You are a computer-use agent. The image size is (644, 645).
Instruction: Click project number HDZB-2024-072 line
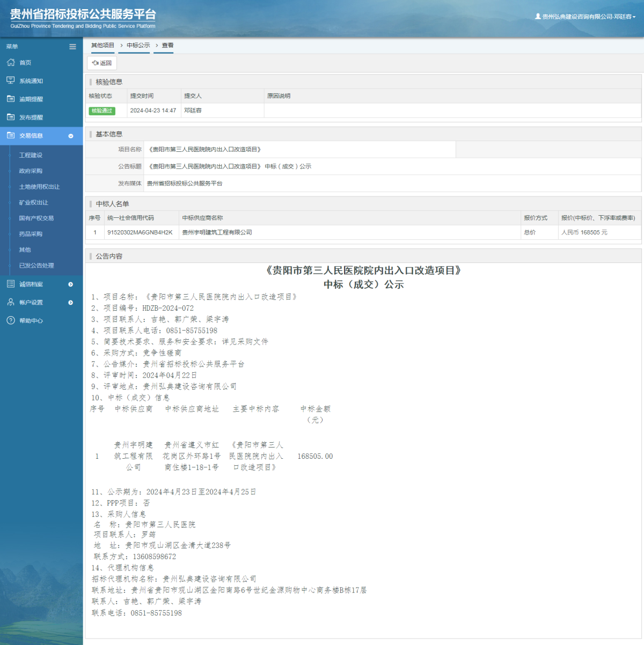[142, 308]
